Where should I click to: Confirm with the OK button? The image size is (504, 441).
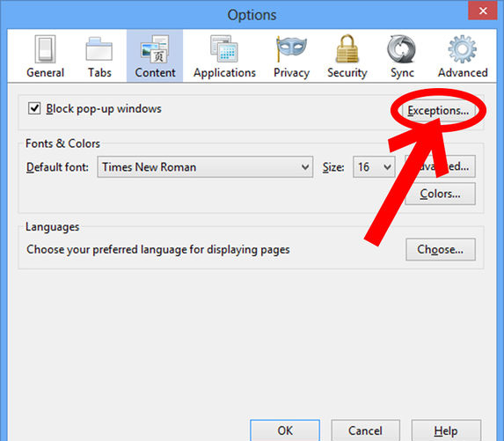click(x=285, y=430)
